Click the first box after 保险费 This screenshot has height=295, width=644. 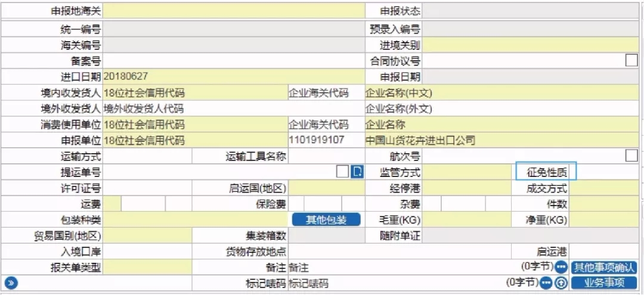click(296, 203)
